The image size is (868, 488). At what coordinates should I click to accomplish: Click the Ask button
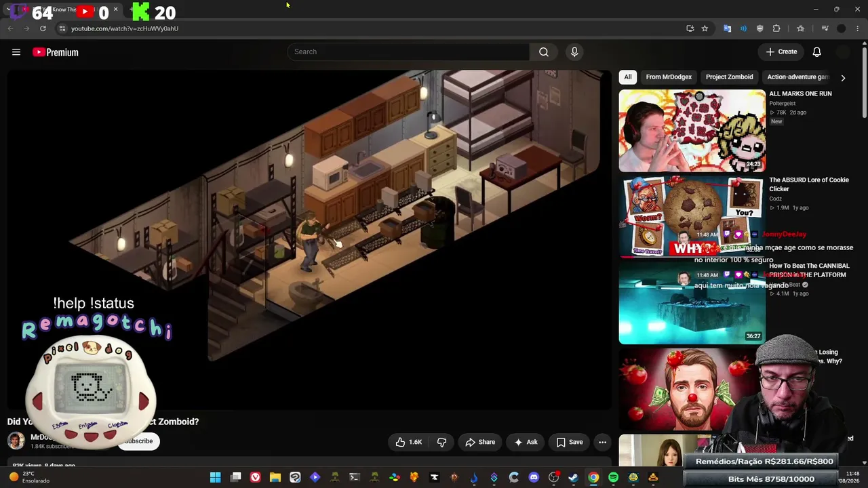526,442
